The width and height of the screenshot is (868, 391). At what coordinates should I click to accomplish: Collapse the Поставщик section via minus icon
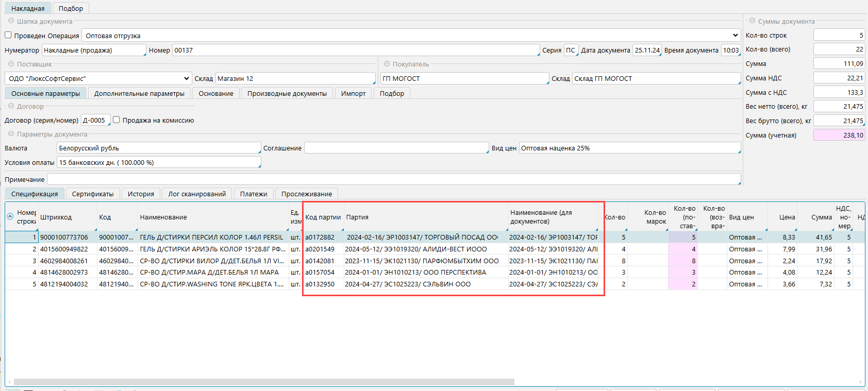11,64
